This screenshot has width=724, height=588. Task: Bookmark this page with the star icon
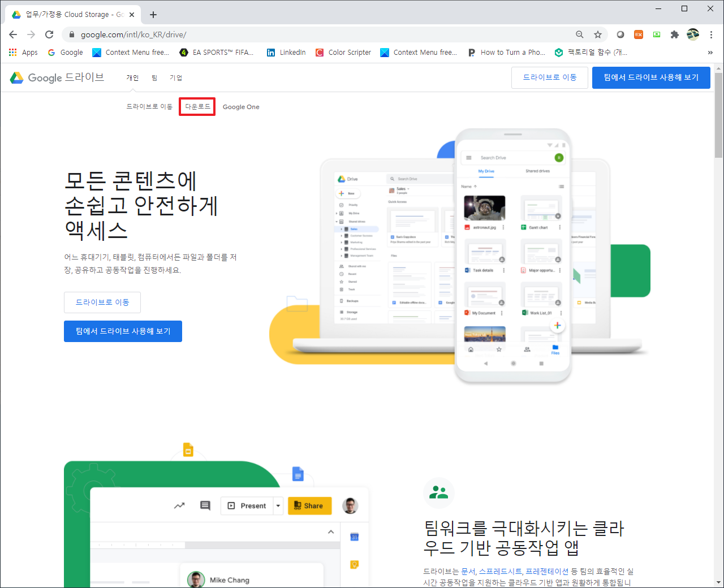[x=598, y=34]
